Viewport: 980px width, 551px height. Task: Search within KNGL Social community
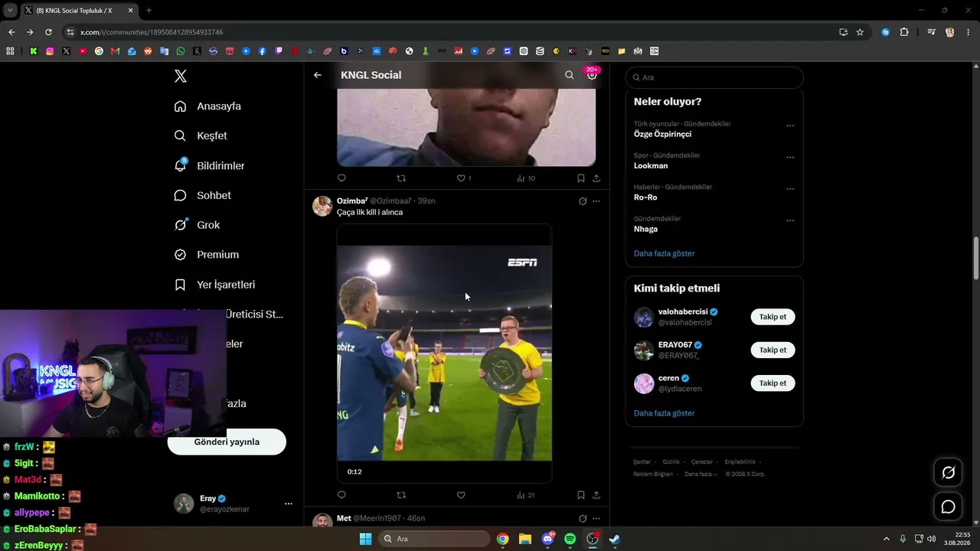(569, 75)
